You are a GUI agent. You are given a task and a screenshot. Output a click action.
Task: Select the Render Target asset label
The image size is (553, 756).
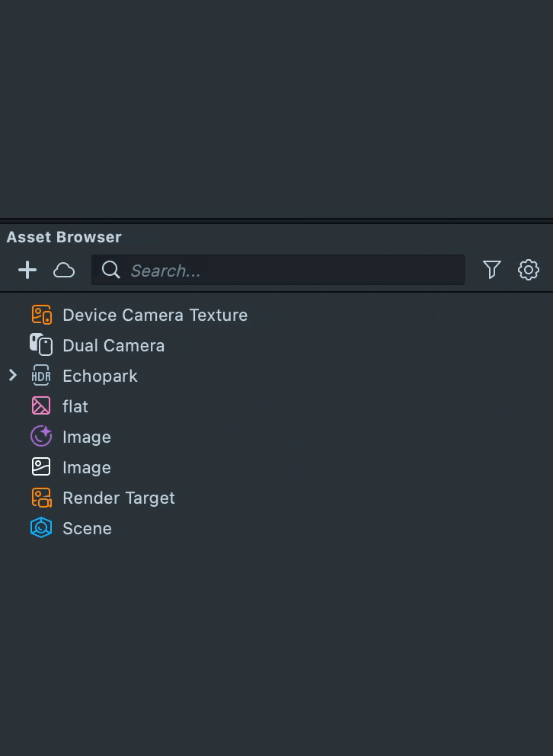[119, 498]
